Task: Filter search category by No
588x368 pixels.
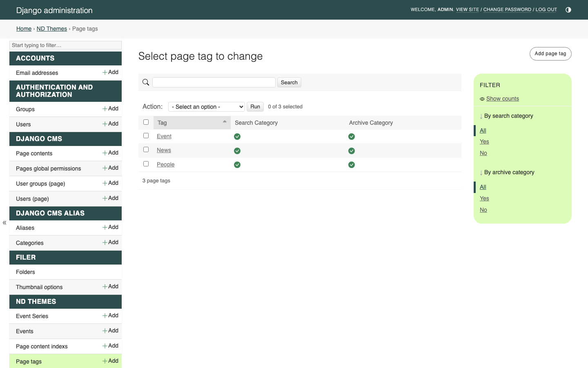Action: [x=483, y=153]
